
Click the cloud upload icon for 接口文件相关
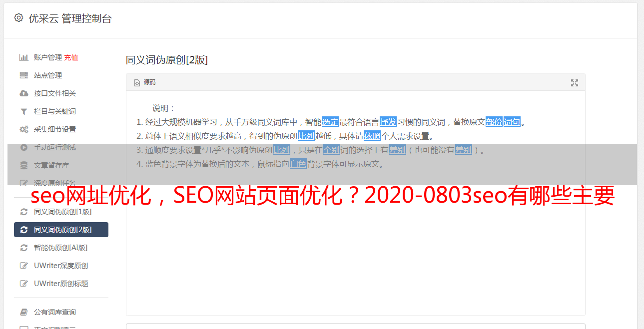tap(23, 93)
